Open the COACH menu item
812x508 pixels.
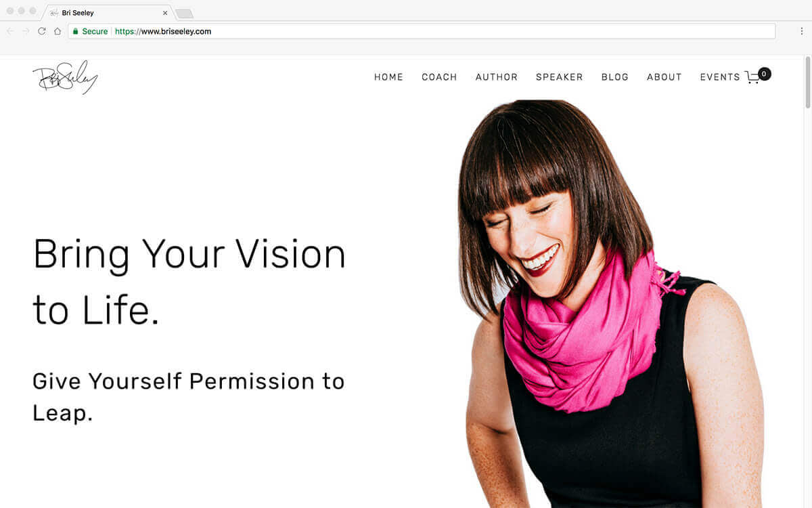tap(439, 77)
